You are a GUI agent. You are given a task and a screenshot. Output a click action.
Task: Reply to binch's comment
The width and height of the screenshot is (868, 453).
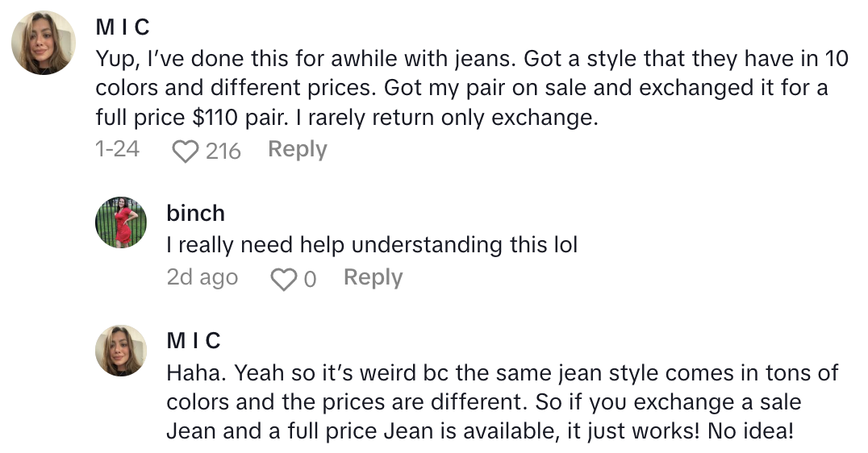pyautogui.click(x=373, y=278)
